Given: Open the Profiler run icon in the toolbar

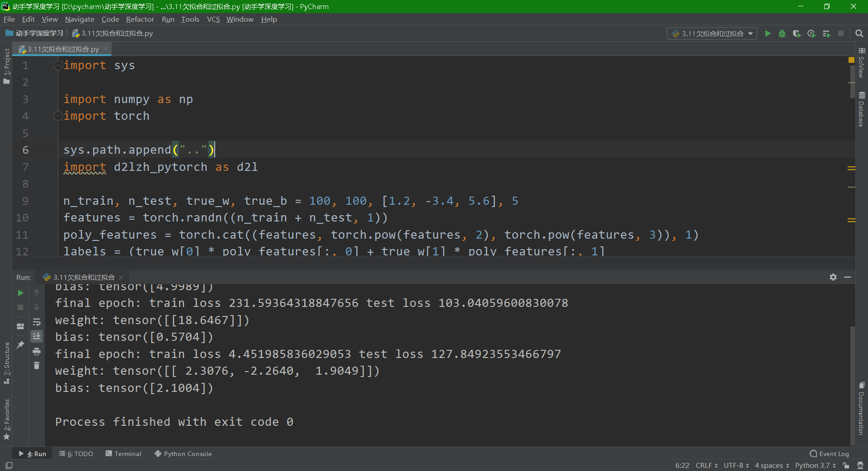Looking at the screenshot, I should (x=811, y=33).
